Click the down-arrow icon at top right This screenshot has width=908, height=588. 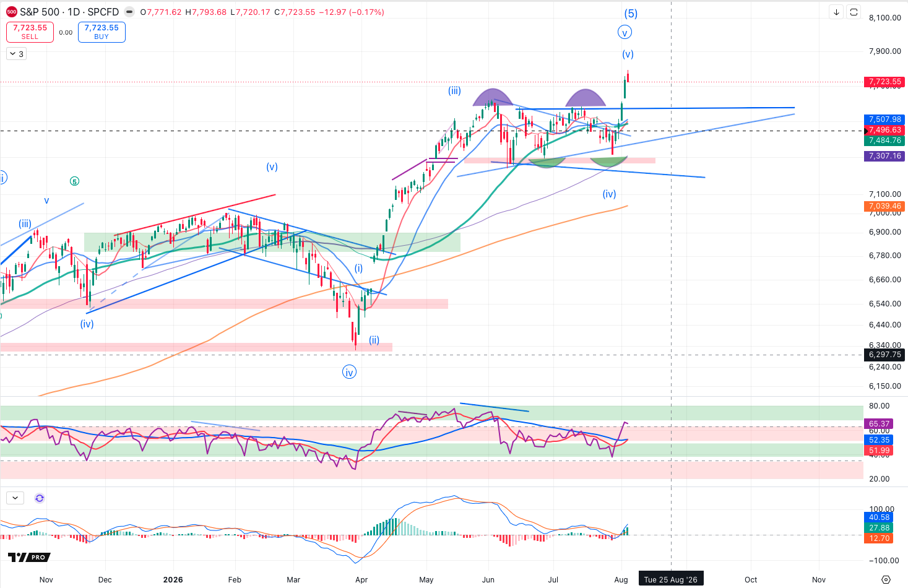pos(836,12)
